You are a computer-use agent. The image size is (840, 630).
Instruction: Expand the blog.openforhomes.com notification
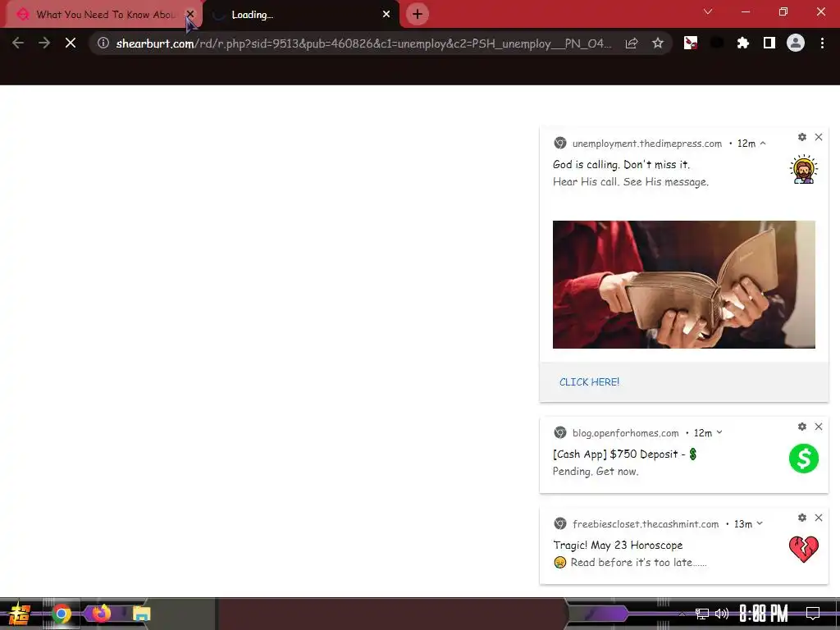point(719,432)
